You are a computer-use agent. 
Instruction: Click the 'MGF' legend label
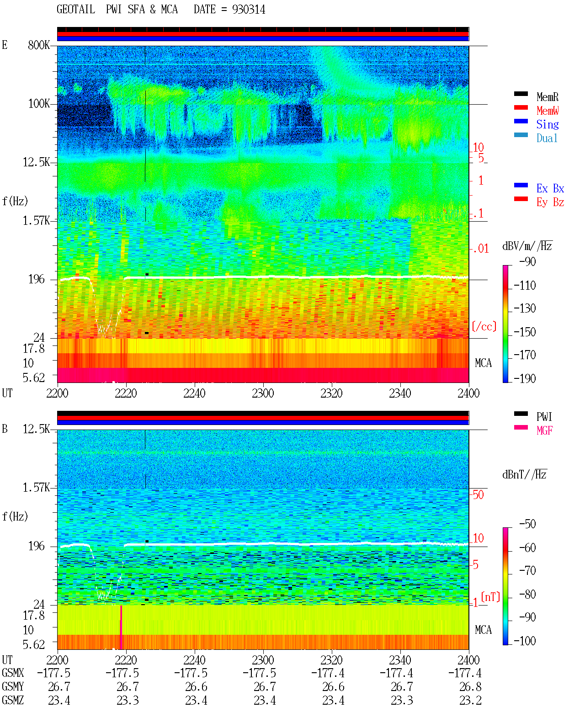coord(544,430)
